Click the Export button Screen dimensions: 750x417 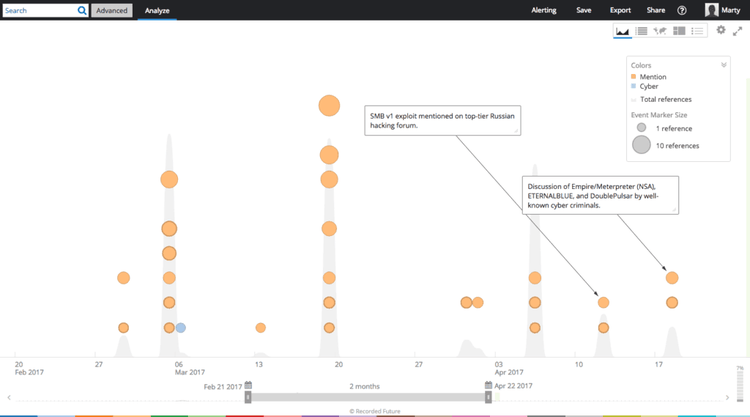(x=620, y=10)
